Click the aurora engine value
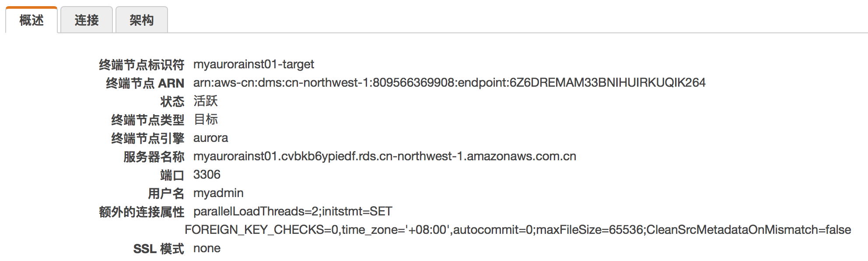Viewport: 868px width, 261px height. point(210,138)
